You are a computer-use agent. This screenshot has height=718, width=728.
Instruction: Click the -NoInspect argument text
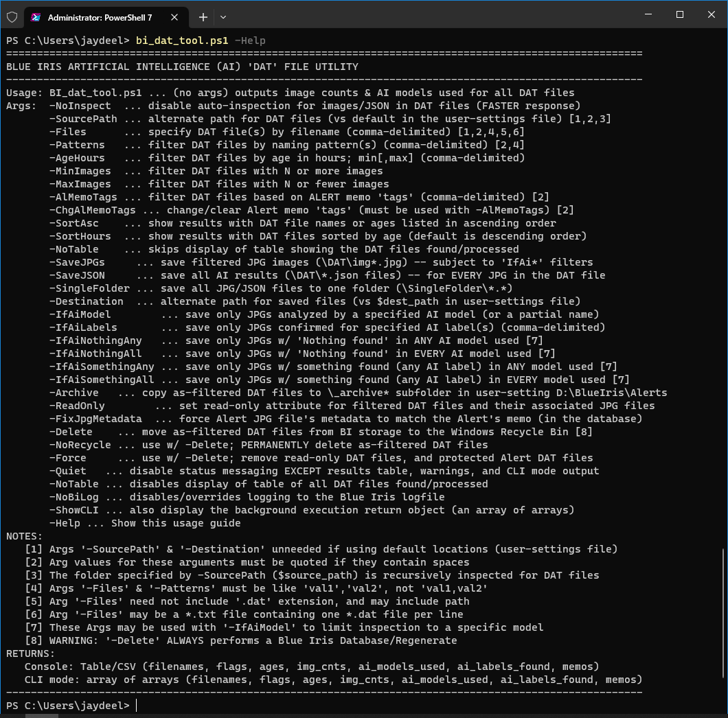pyautogui.click(x=80, y=105)
